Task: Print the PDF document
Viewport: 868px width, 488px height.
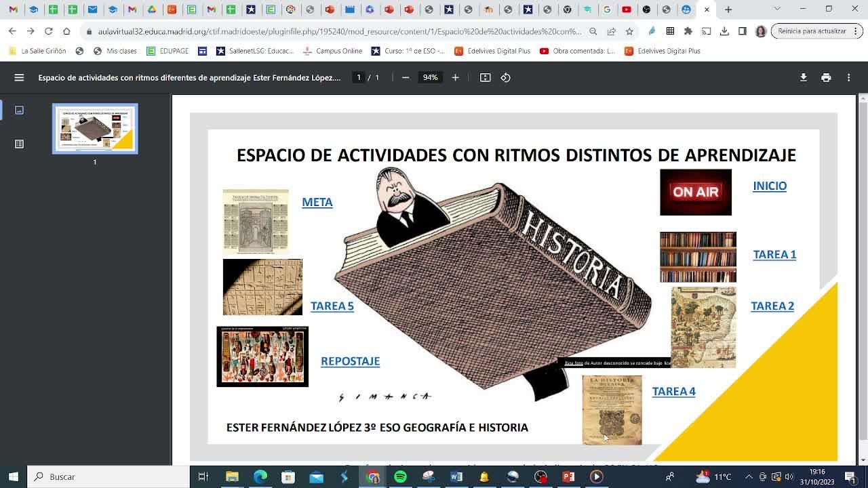Action: point(826,77)
